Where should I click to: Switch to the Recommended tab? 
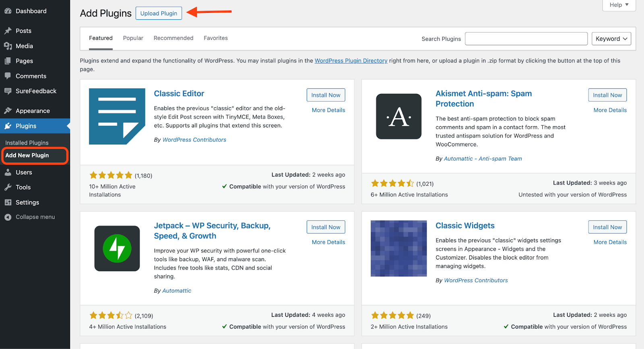click(173, 38)
